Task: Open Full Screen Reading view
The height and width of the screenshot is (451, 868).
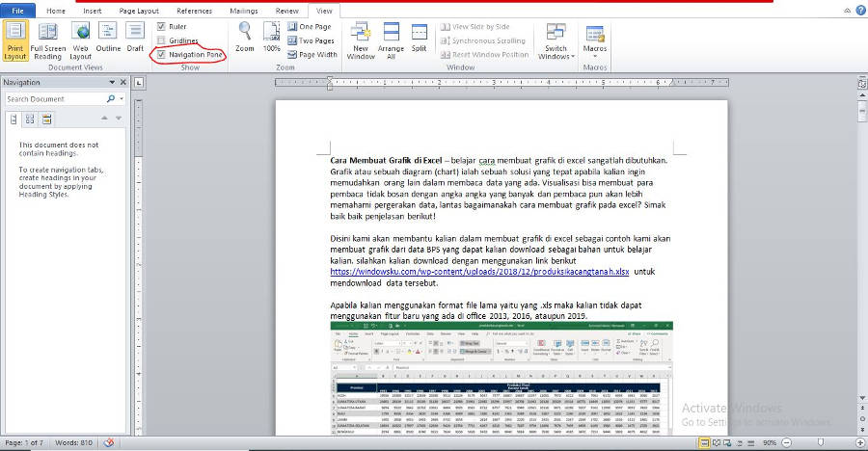Action: click(x=47, y=40)
